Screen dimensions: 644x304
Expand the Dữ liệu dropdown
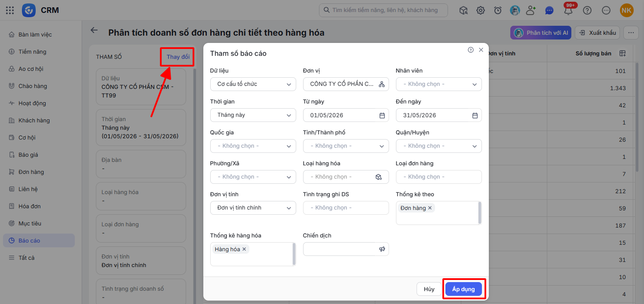[253, 84]
